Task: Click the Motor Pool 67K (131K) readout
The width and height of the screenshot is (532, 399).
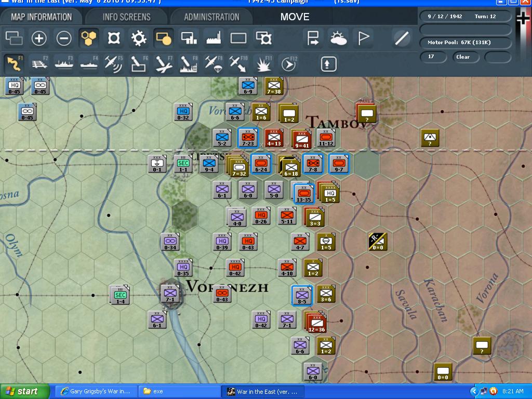Action: coord(465,43)
